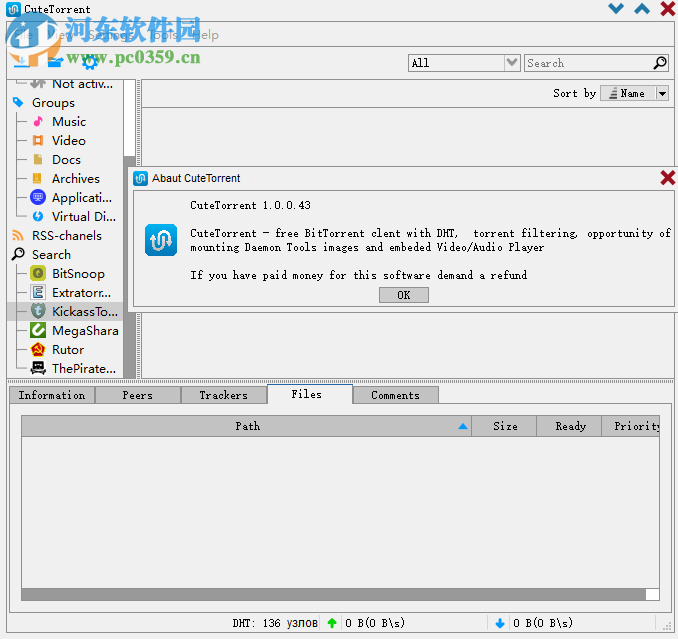Switch to the Information tab
Viewport: 678px width, 639px height.
click(52, 395)
